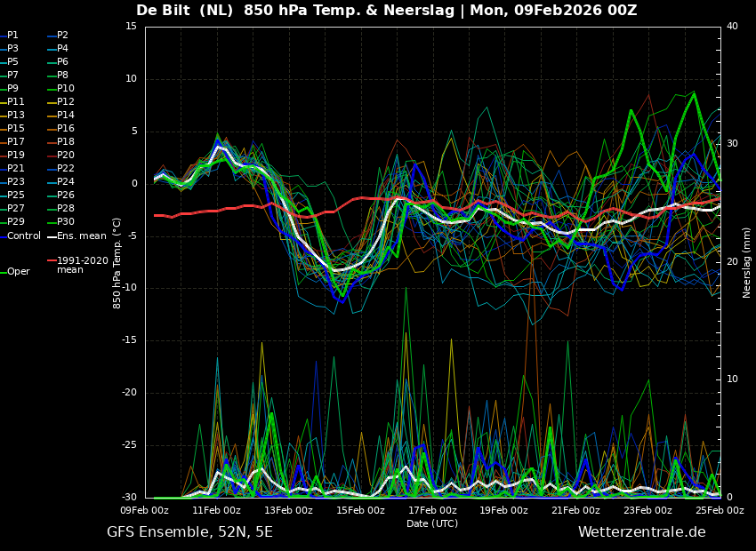
Task: Select the Ens. mean legend entry
Action: pos(81,236)
